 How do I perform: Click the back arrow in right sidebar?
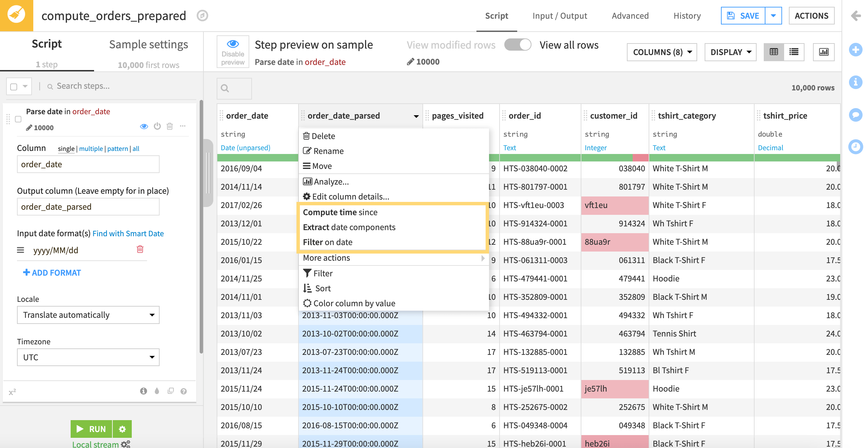[856, 16]
